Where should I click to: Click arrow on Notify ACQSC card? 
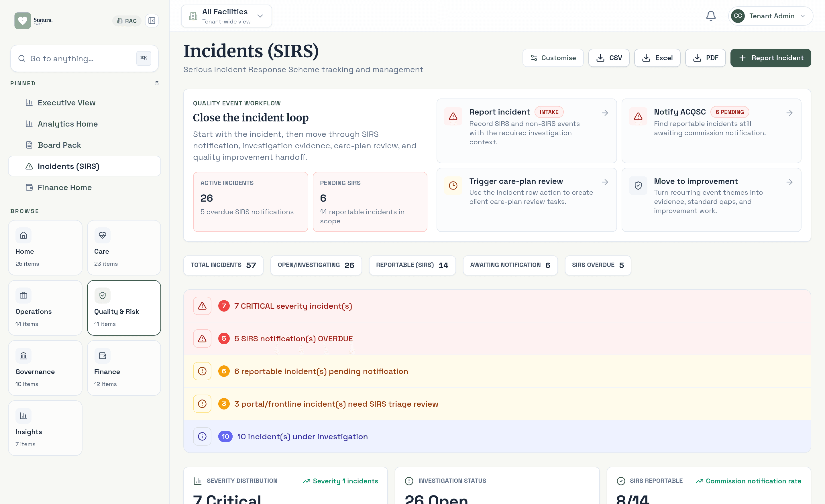(789, 113)
